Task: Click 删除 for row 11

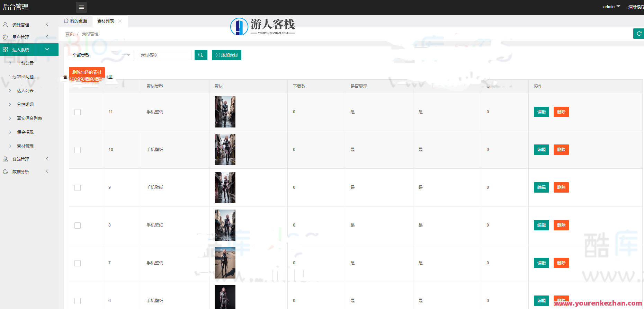Action: tap(561, 112)
